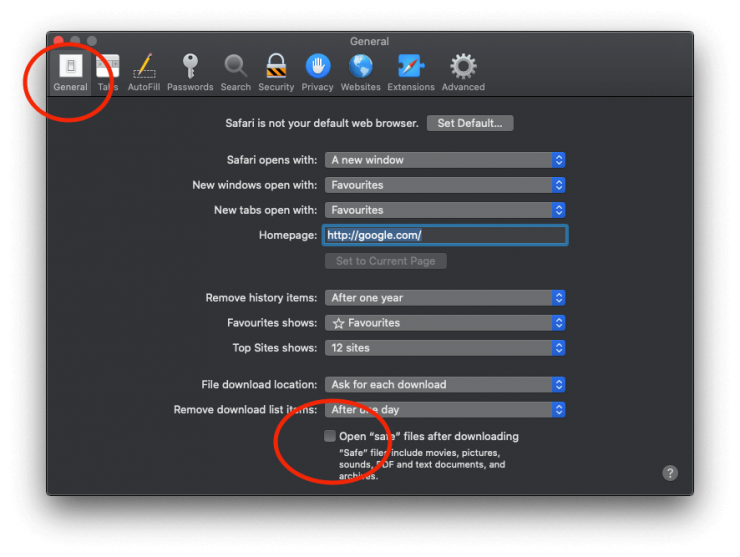This screenshot has height=557, width=740.
Task: Click the red close window button
Action: (x=59, y=41)
